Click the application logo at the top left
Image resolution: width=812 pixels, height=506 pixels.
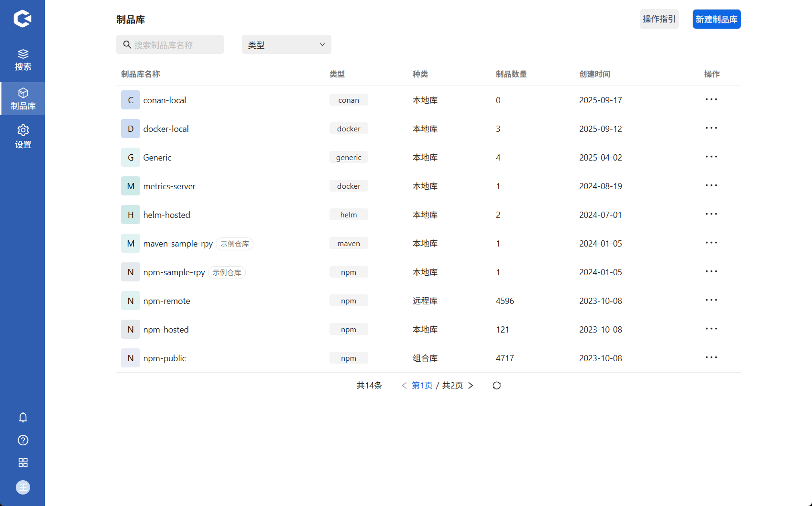point(22,18)
